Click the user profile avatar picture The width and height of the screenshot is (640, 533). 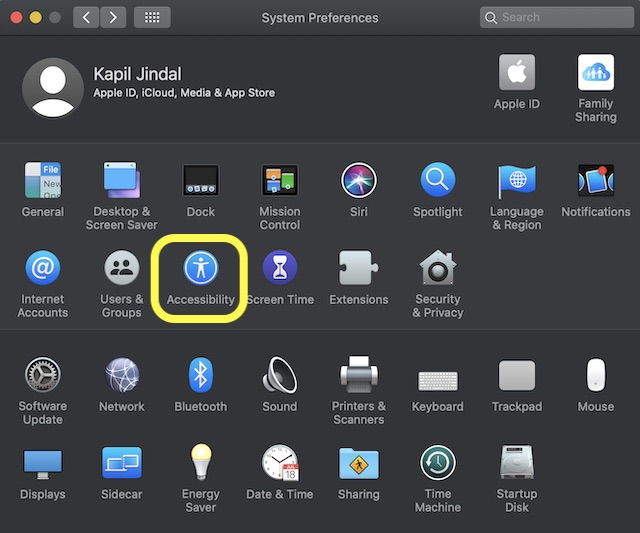(x=53, y=88)
